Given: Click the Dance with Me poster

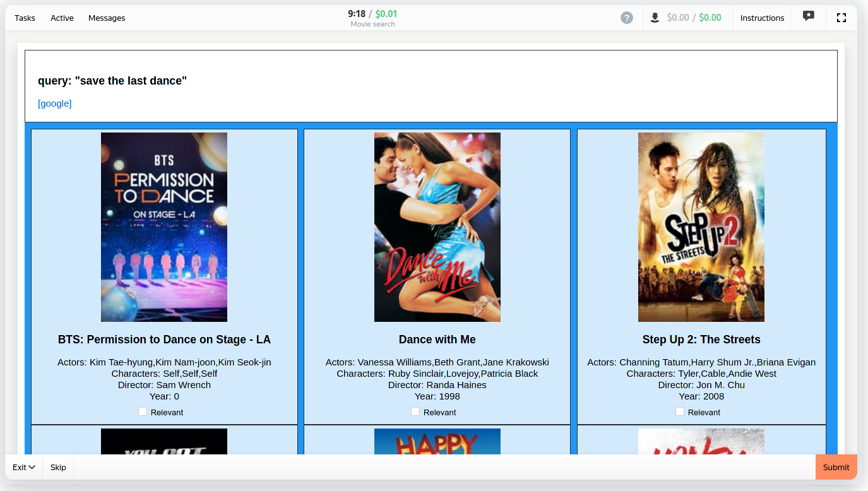Looking at the screenshot, I should 437,227.
